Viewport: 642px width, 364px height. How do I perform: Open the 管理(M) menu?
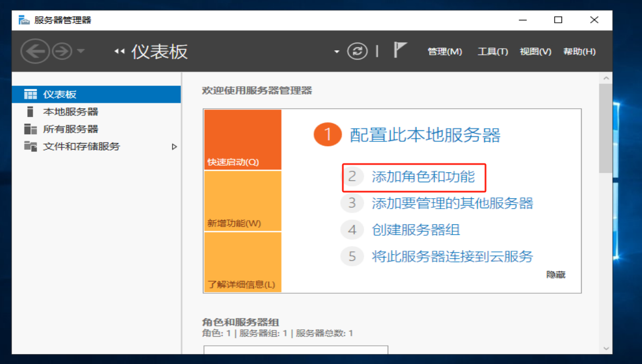[445, 51]
